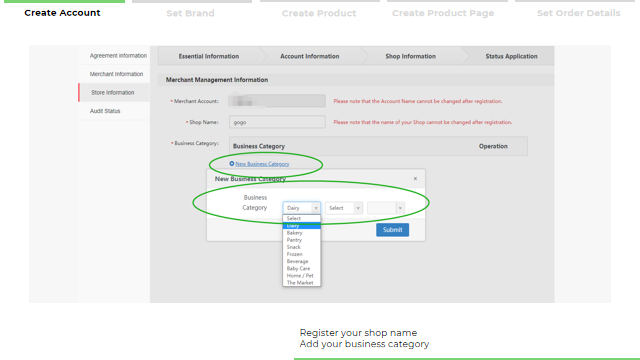
Task: Edit the Shop Name field containing gogo
Action: pyautogui.click(x=277, y=122)
